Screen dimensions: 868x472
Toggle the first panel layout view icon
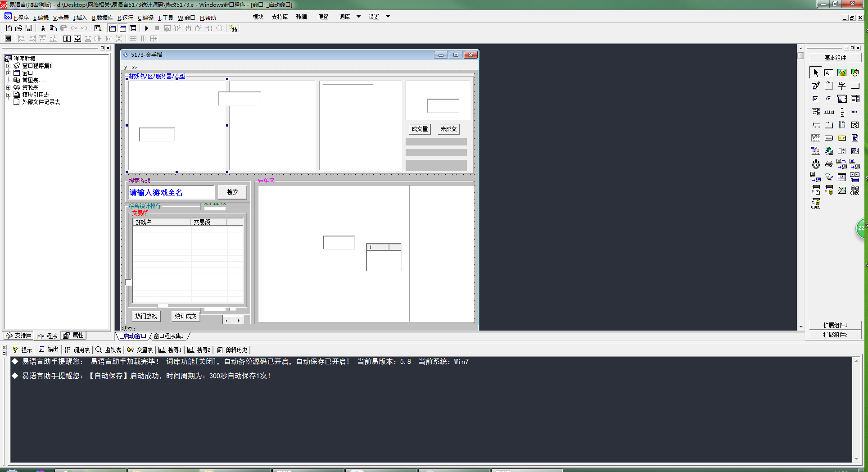(x=113, y=28)
